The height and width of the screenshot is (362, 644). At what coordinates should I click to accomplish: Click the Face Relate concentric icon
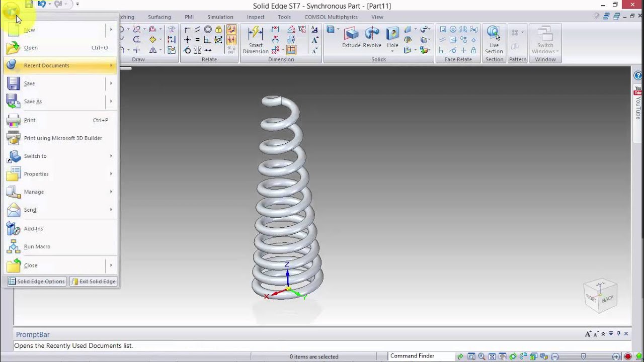[x=453, y=29]
